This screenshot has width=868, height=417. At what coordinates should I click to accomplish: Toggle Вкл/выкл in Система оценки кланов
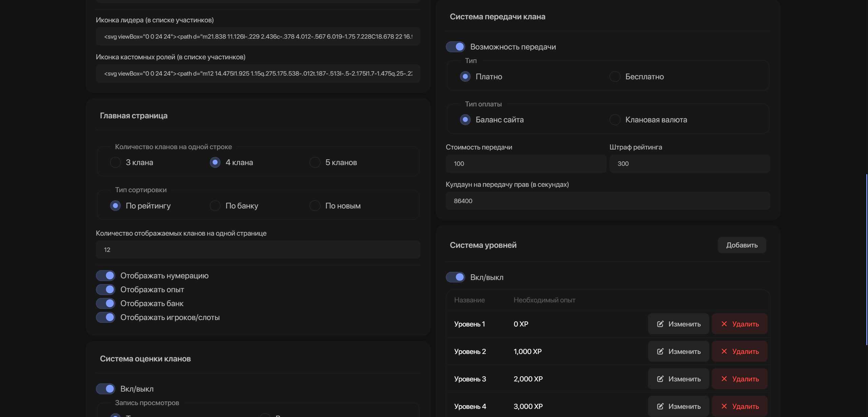(x=105, y=389)
